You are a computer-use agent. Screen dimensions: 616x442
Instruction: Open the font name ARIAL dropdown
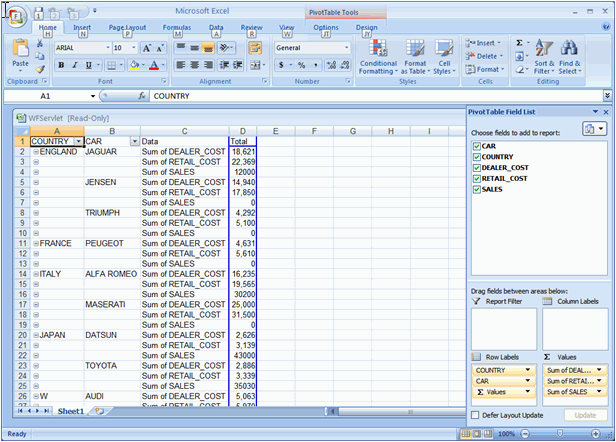pyautogui.click(x=108, y=48)
